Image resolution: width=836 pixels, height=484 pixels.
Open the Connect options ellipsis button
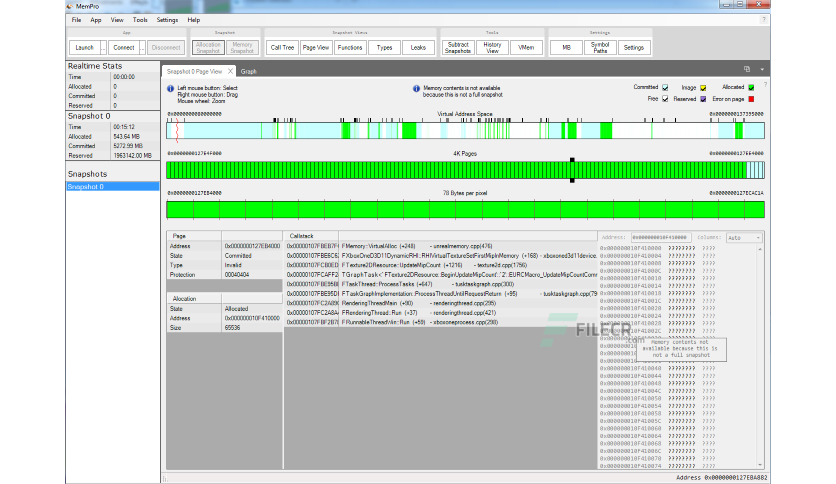[142, 47]
